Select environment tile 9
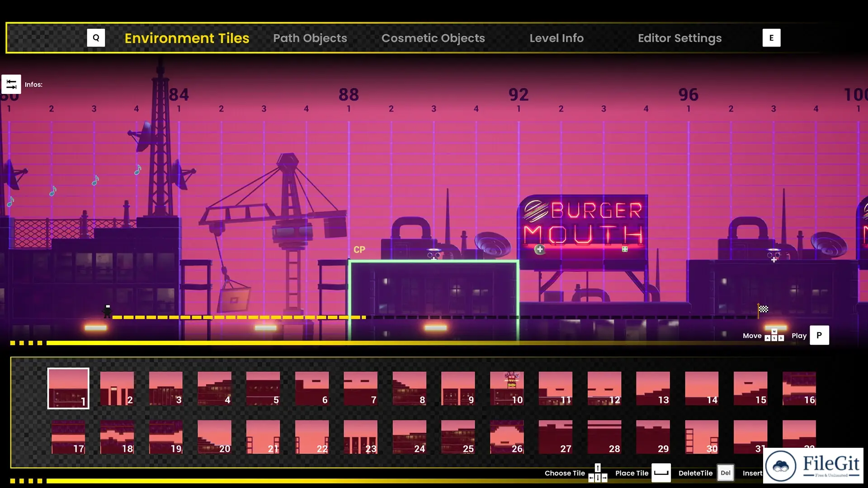This screenshot has height=488, width=868. click(458, 388)
